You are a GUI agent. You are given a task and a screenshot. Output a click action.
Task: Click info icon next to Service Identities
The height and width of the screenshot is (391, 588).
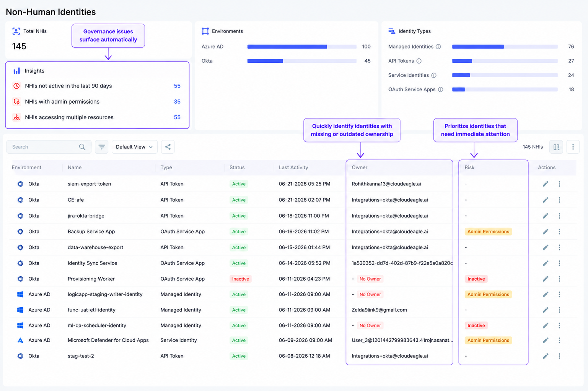click(434, 75)
